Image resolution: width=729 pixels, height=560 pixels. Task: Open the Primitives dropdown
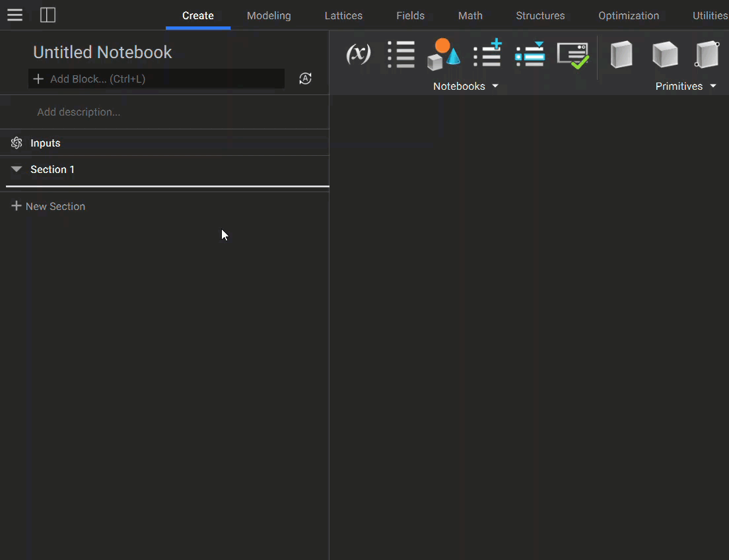pyautogui.click(x=685, y=86)
